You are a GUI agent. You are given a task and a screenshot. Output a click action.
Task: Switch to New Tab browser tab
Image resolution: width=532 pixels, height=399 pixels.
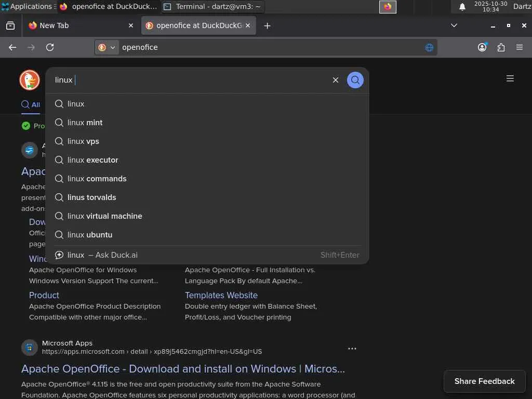click(81, 26)
